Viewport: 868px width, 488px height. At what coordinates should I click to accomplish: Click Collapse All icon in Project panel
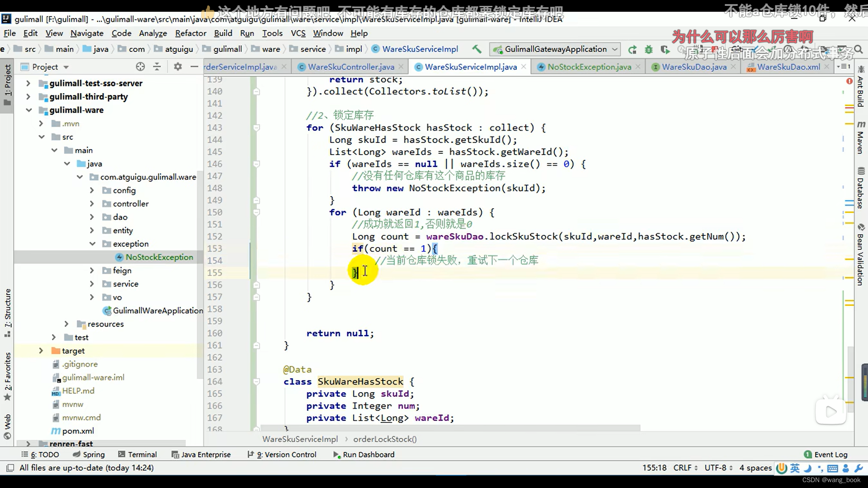coord(157,67)
